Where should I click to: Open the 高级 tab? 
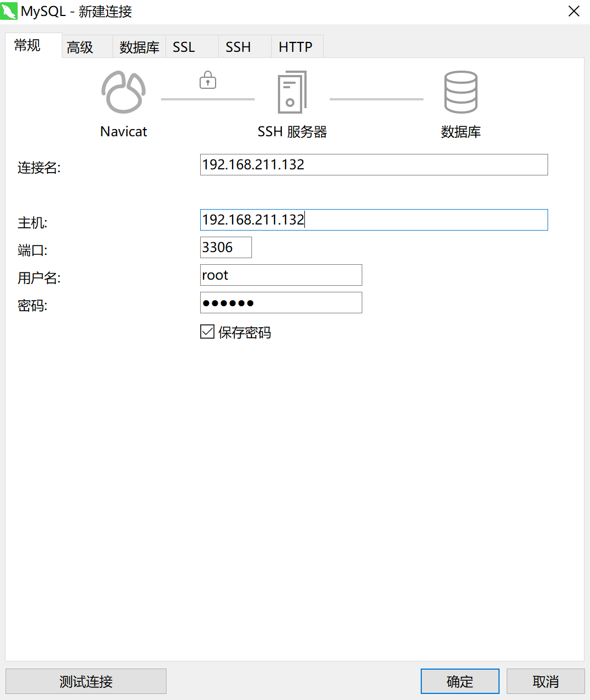tap(87, 47)
